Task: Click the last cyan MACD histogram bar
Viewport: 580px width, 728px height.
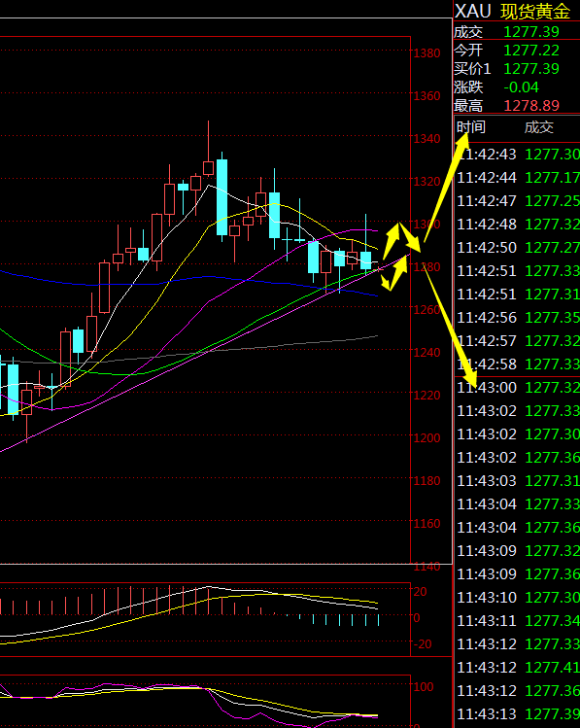Action: point(379,620)
